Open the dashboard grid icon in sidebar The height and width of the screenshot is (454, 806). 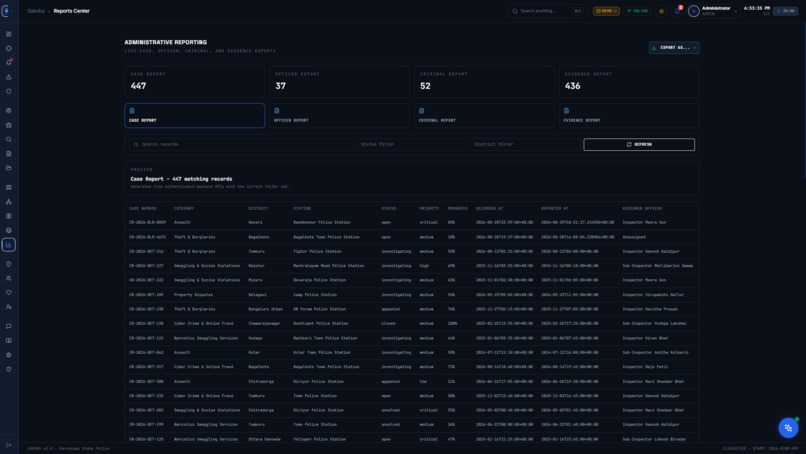[x=9, y=34]
